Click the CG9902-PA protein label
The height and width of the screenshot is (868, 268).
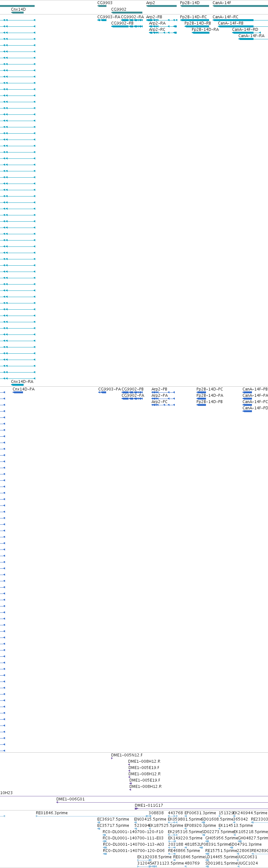point(133,395)
